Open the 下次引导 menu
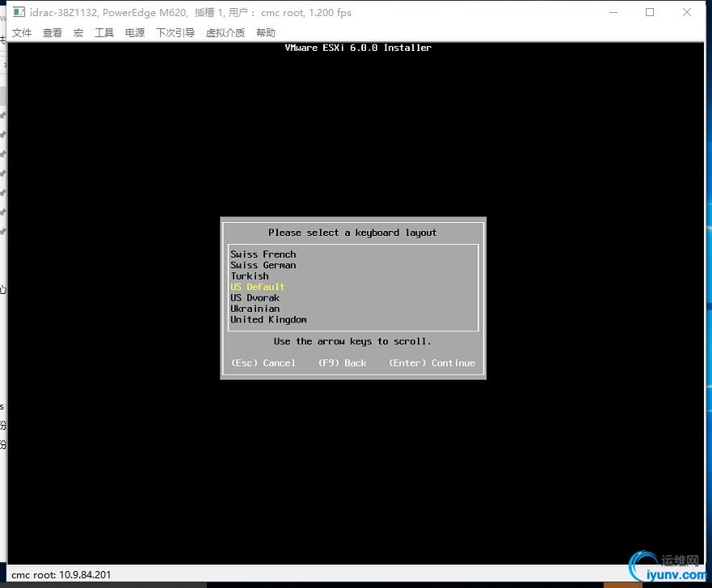 [175, 32]
